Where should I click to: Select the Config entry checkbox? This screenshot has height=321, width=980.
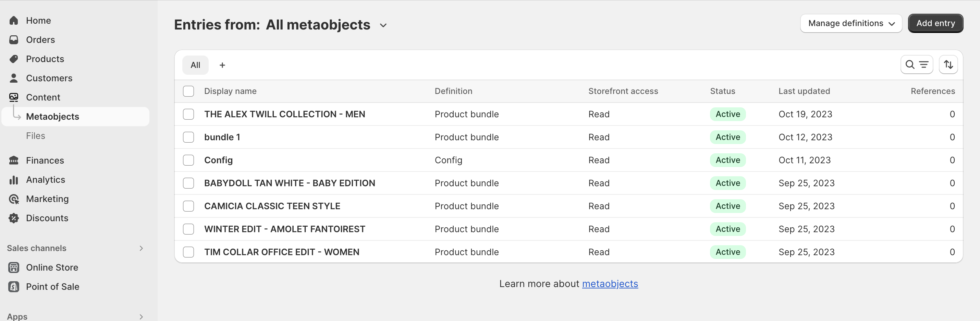coord(188,160)
